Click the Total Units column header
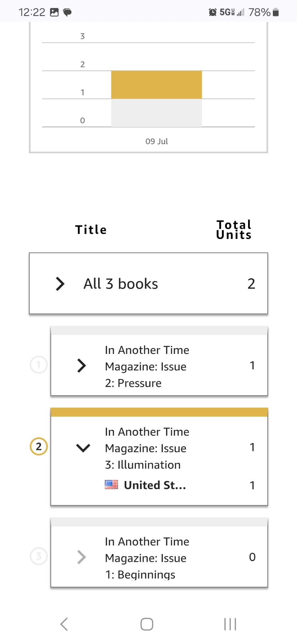This screenshot has width=297, height=644. pos(234,230)
